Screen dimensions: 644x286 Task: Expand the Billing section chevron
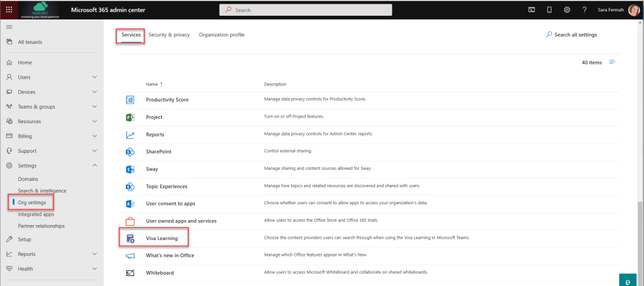coord(94,136)
